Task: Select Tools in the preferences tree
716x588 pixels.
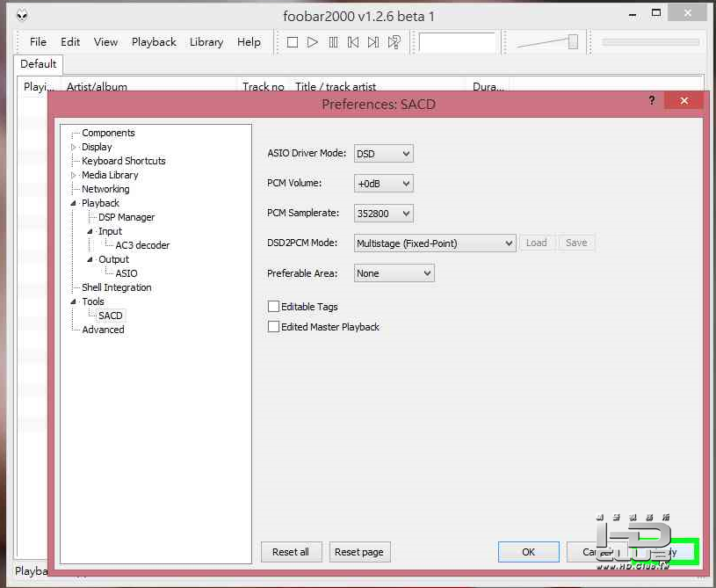Action: 93,301
